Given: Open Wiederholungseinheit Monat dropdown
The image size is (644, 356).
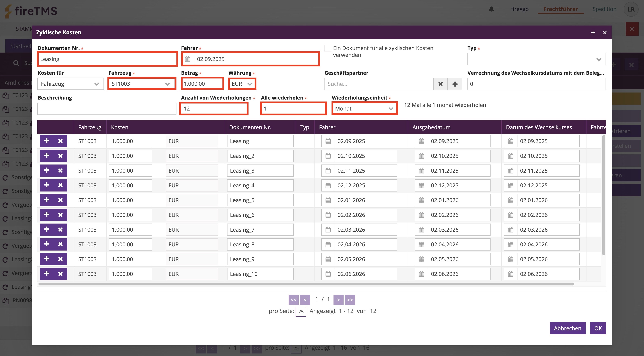Looking at the screenshot, I should coord(365,109).
